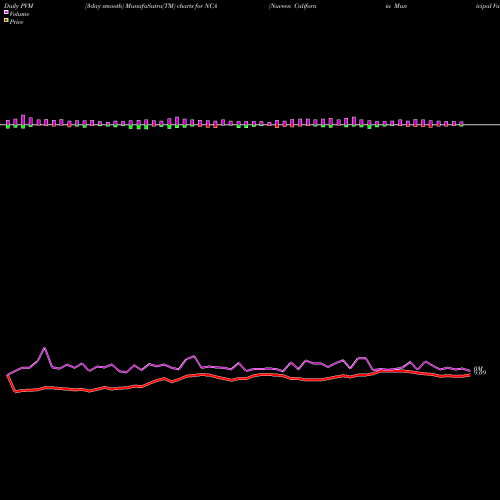The height and width of the screenshot is (500, 500).
Task: Click the price value label beside the lines
Action: pos(480,373)
